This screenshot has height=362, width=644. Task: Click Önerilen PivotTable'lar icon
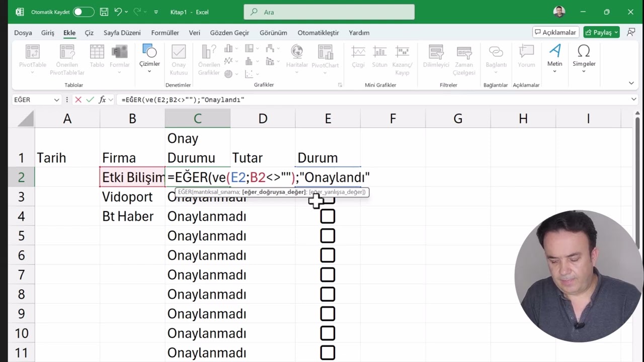[67, 59]
